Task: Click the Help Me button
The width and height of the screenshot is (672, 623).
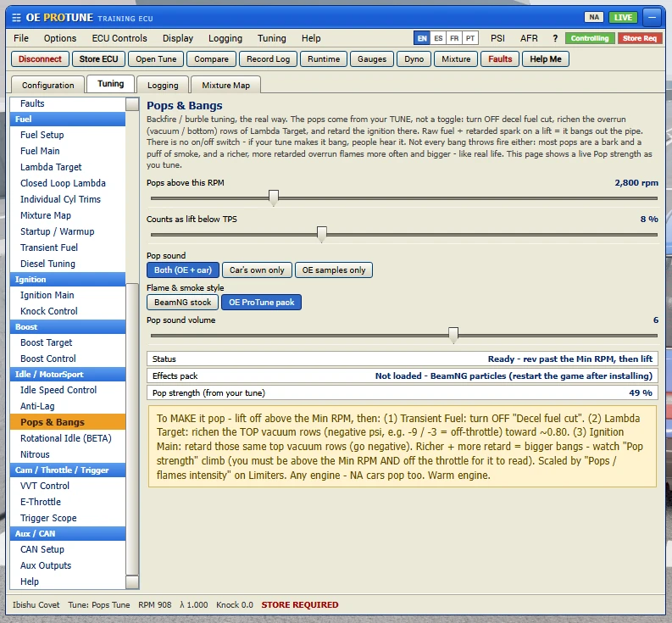Action: coord(546,58)
